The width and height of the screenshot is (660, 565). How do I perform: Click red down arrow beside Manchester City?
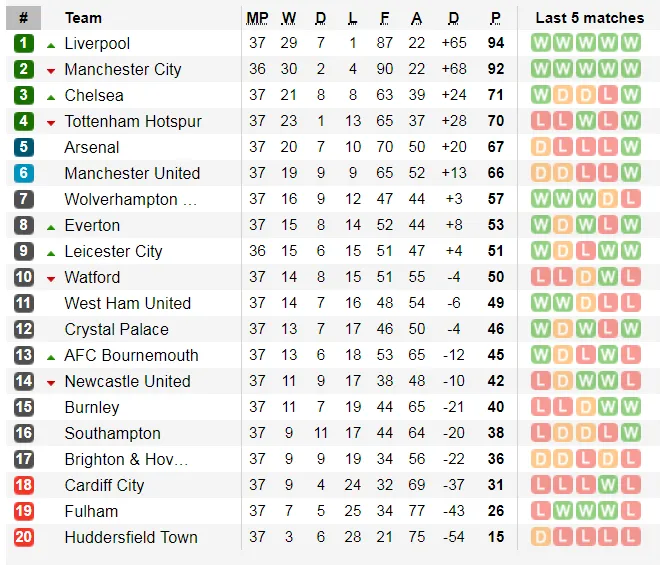(51, 70)
